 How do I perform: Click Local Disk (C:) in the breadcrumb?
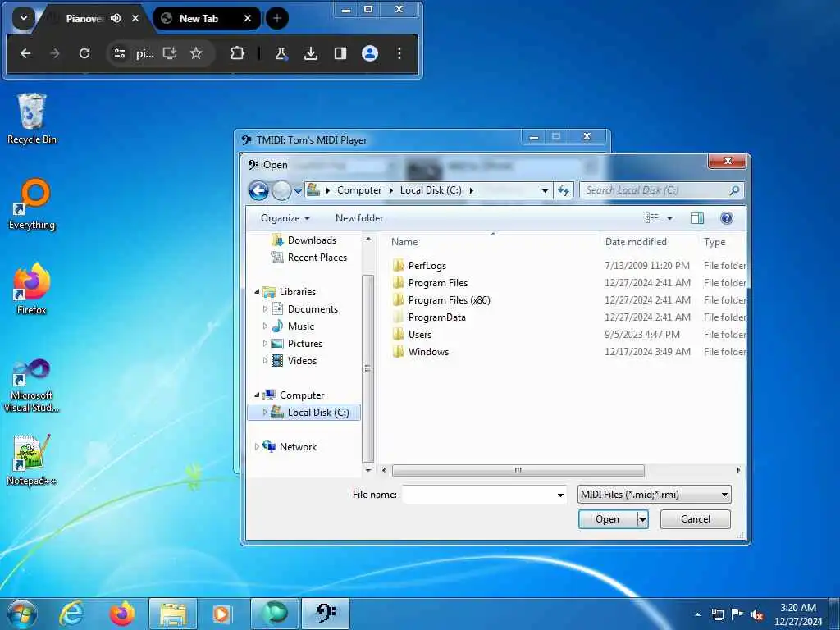[431, 190]
